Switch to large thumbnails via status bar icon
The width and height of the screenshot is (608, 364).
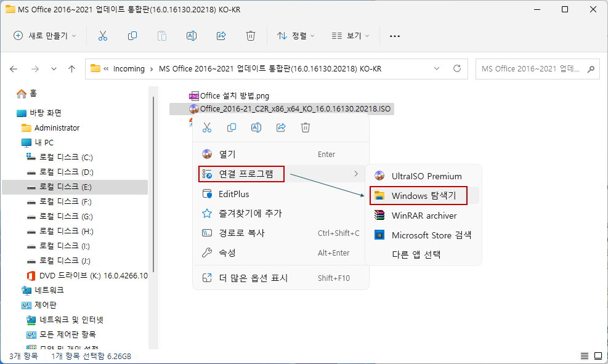[x=598, y=355]
